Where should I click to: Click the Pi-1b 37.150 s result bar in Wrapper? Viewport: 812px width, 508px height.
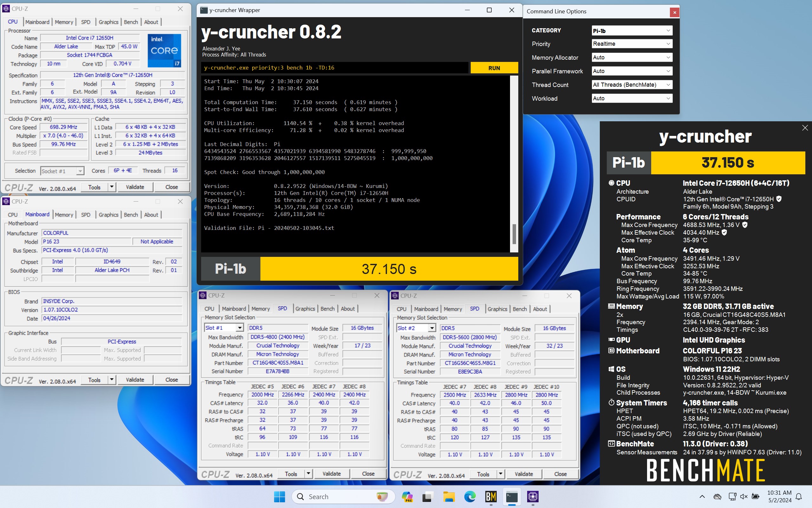coord(359,269)
